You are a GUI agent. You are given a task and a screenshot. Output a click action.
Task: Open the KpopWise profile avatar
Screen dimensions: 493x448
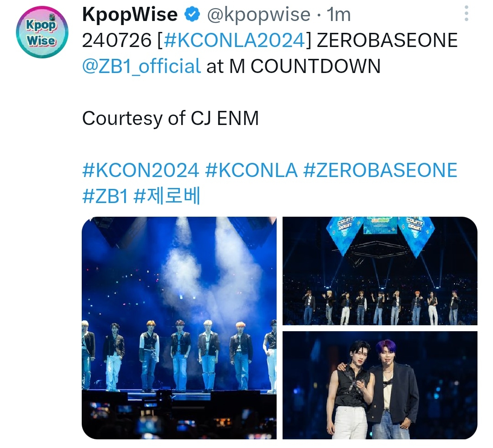tap(42, 32)
